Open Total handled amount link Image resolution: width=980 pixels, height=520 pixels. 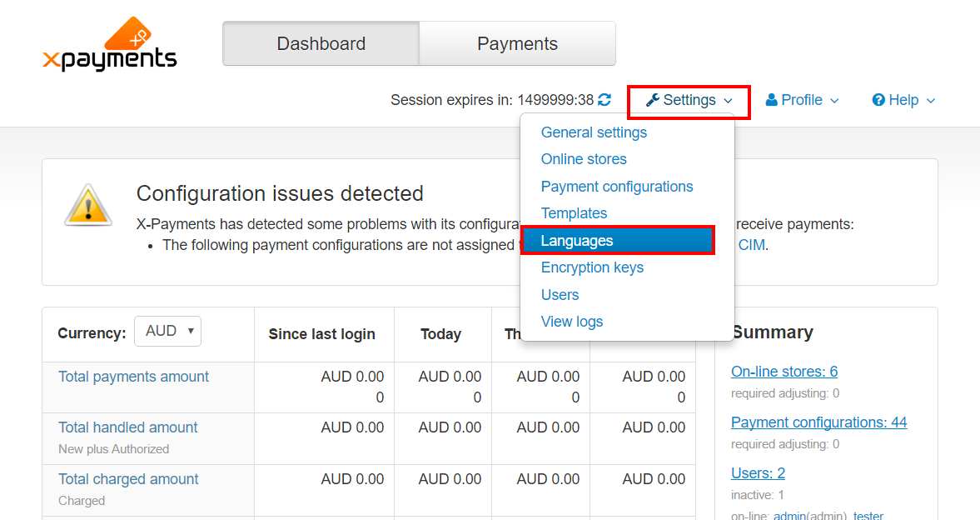pyautogui.click(x=128, y=427)
